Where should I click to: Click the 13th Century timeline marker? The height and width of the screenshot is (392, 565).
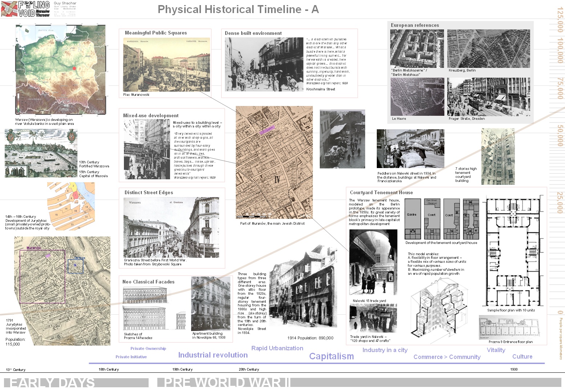(x=16, y=370)
